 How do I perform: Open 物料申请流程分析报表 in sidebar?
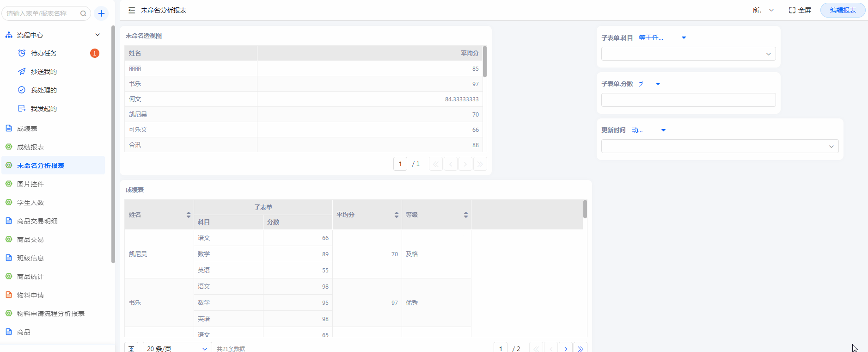point(51,314)
